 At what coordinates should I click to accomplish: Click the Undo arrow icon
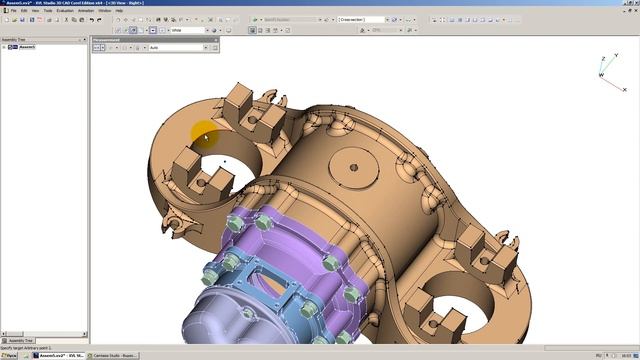click(x=92, y=20)
